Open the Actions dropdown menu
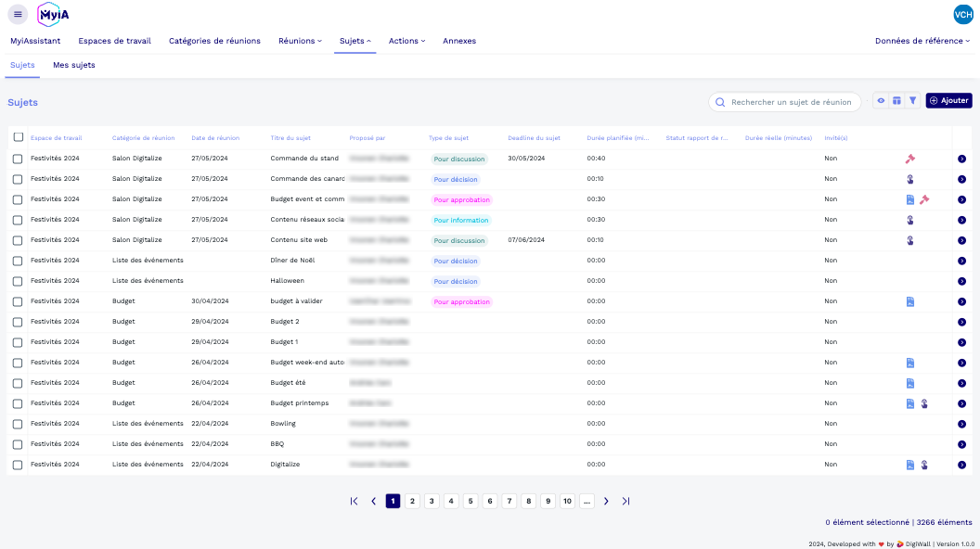Viewport: 980px width, 549px height. coord(406,41)
